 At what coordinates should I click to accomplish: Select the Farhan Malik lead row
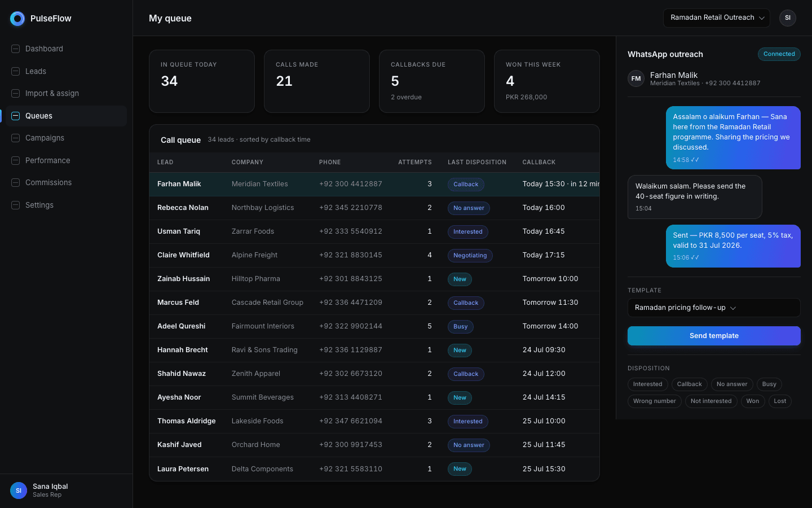click(374, 184)
